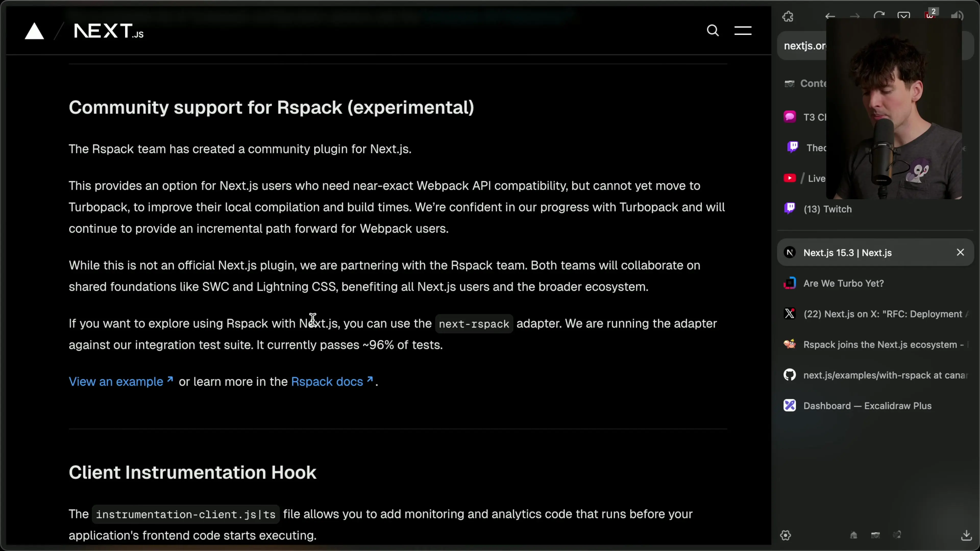This screenshot has height=551, width=980.
Task: Switch to the T3 Chat pinned tab
Action: [805, 117]
